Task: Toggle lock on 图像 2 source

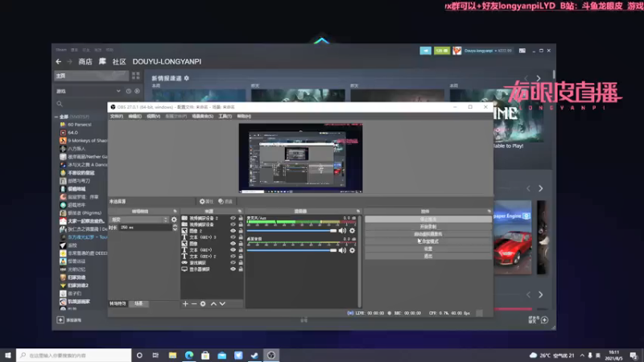Action: [x=241, y=231]
